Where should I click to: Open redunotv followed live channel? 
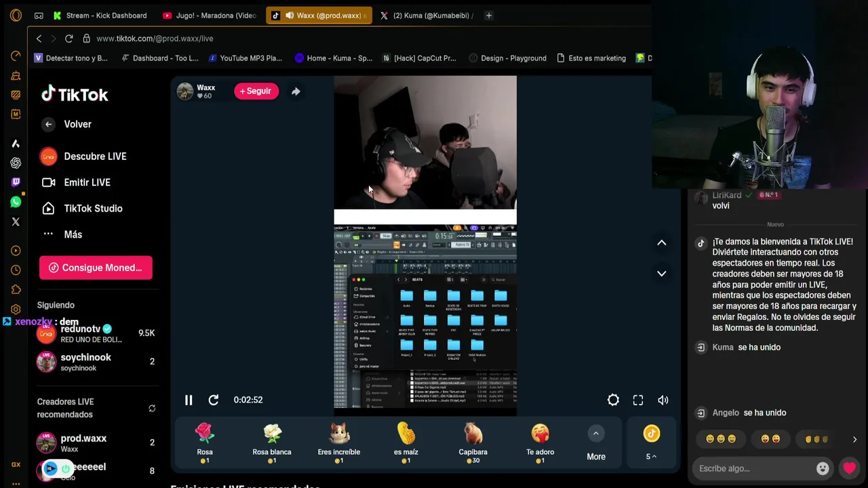click(x=96, y=333)
